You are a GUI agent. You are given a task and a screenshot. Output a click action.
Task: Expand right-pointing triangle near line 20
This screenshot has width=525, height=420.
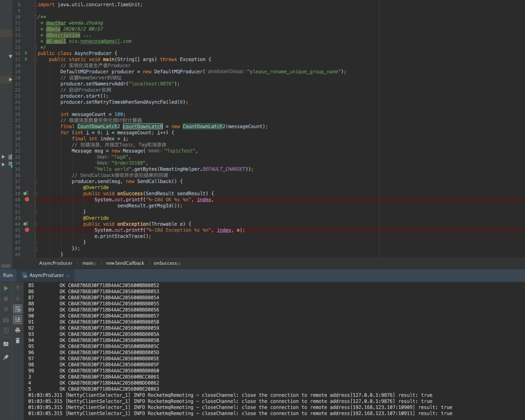pos(10,79)
